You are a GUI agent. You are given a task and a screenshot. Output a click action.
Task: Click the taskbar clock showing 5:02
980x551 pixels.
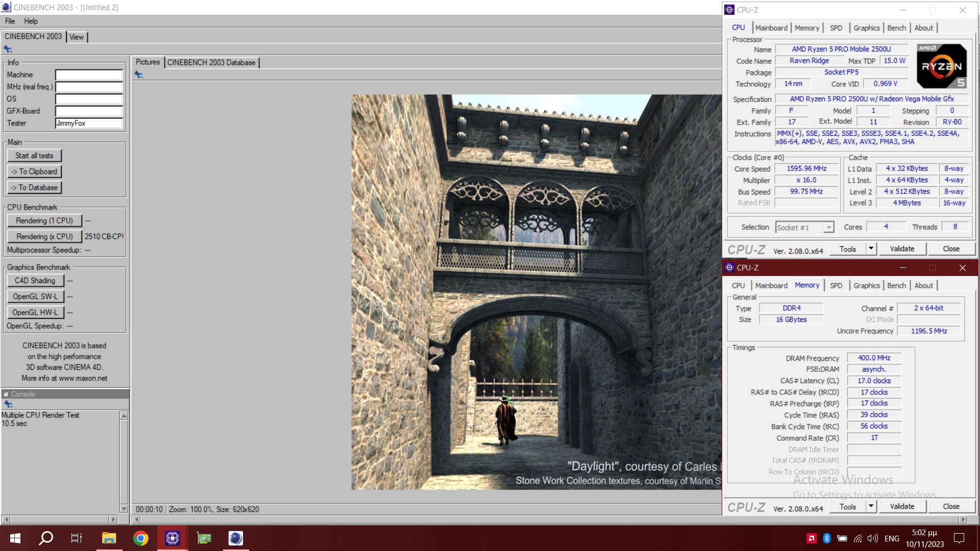click(925, 538)
